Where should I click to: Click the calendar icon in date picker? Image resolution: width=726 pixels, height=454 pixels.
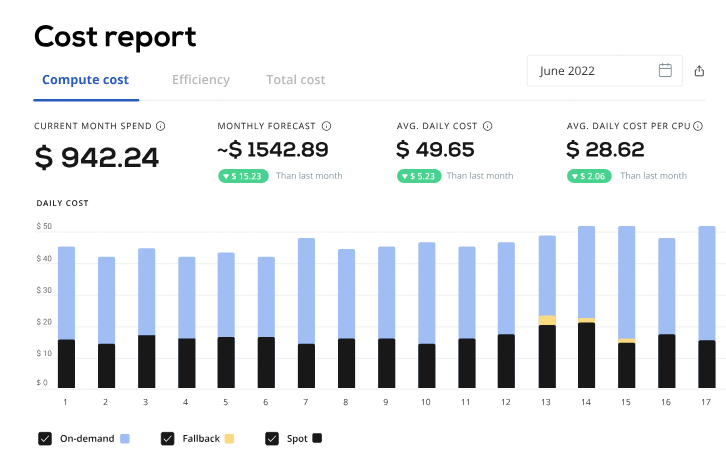click(x=666, y=70)
